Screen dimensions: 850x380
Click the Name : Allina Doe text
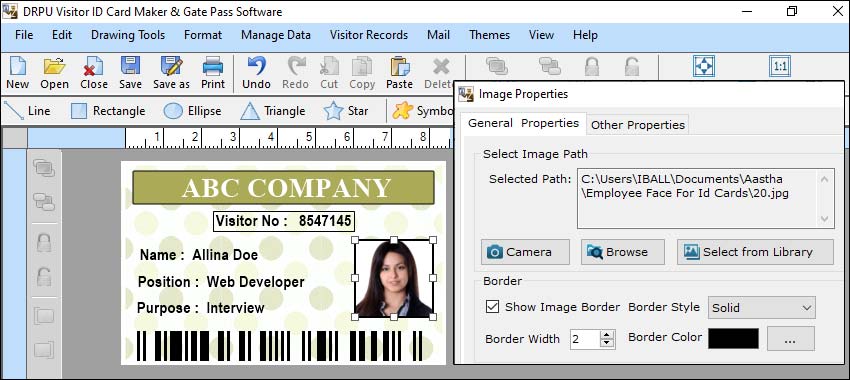coord(199,255)
